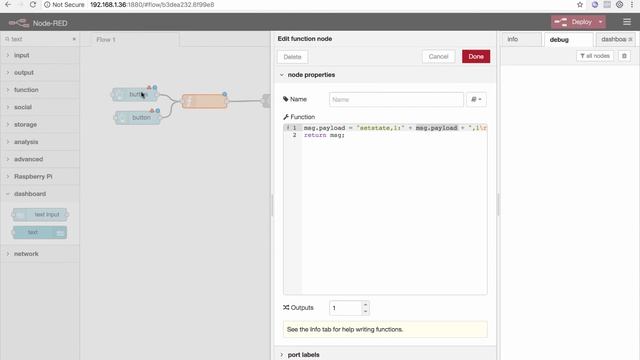Delete the function node
This screenshot has height=360, width=640.
[292, 57]
